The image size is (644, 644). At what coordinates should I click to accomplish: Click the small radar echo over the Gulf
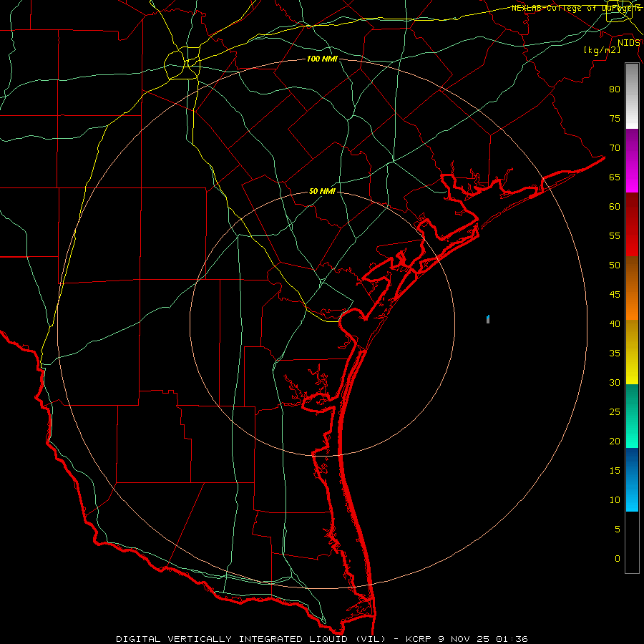click(x=487, y=319)
